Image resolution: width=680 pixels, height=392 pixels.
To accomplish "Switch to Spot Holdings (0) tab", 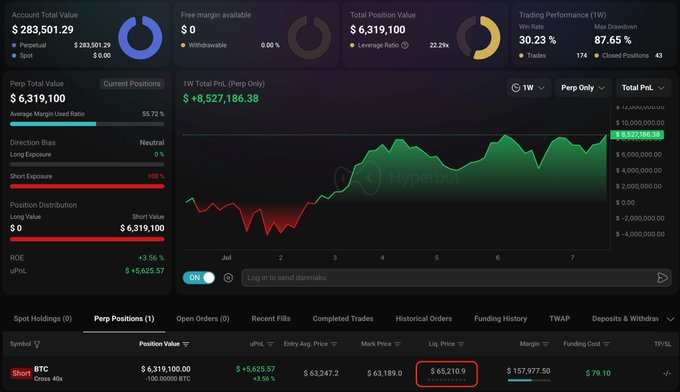I will tap(42, 319).
